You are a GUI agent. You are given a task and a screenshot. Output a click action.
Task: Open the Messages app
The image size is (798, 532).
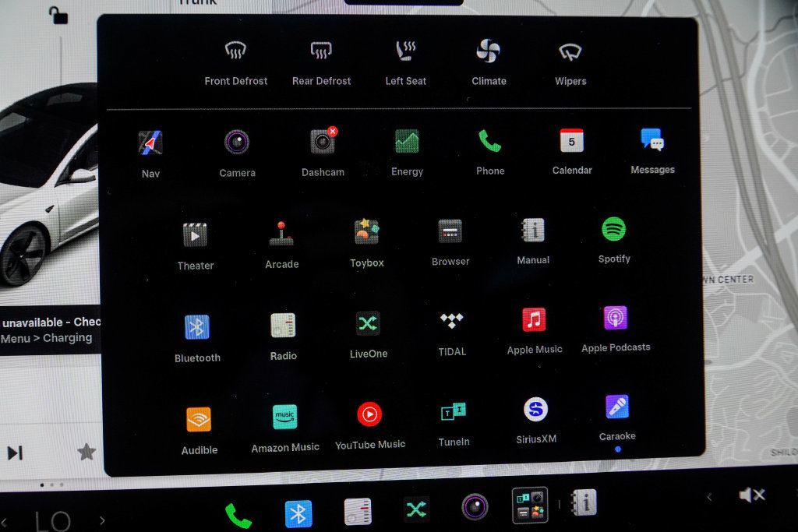coord(652,150)
